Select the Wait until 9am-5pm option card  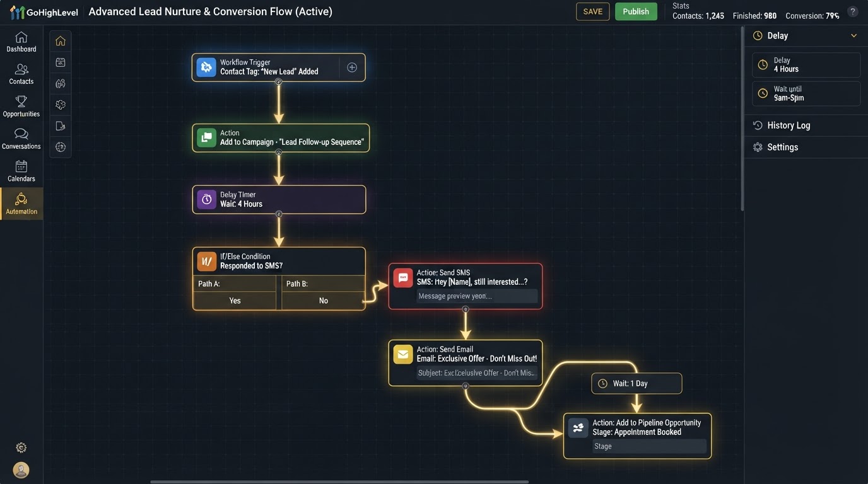click(x=806, y=93)
